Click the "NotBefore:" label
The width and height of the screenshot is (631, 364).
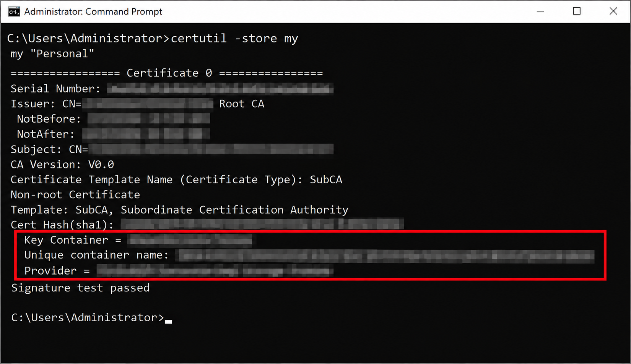pos(49,119)
